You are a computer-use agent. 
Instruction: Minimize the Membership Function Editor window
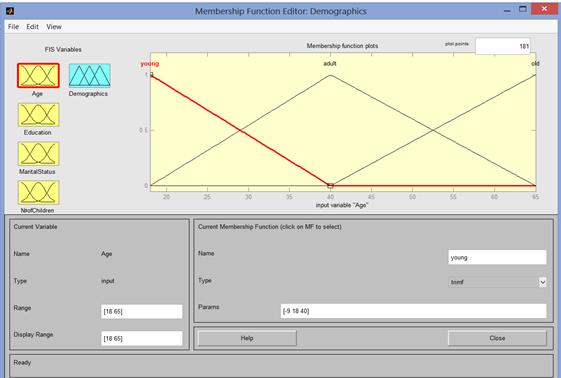[x=507, y=11]
